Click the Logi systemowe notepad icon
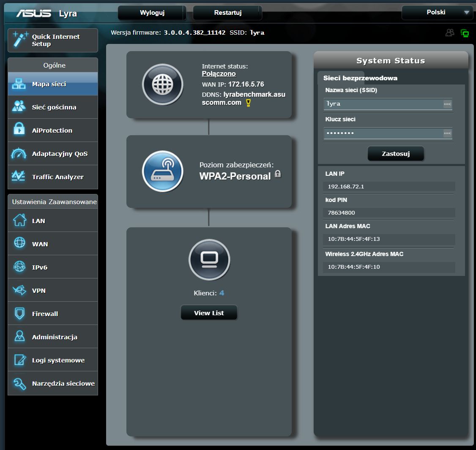The height and width of the screenshot is (450, 476). coord(20,360)
